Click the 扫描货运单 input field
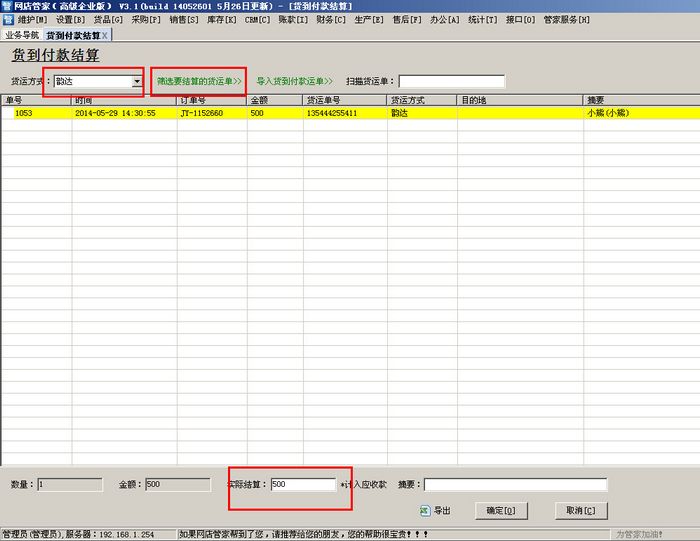700x541 pixels. coord(452,81)
